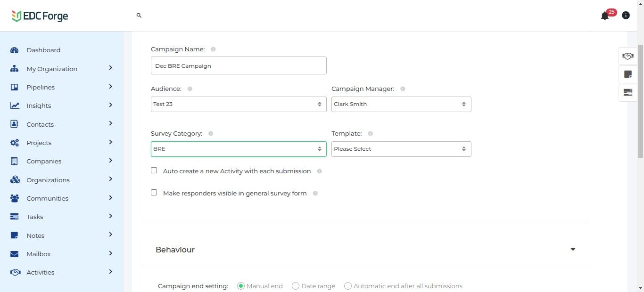Image resolution: width=644 pixels, height=292 pixels.
Task: Open the handshake quick-action icon
Action: click(x=627, y=56)
